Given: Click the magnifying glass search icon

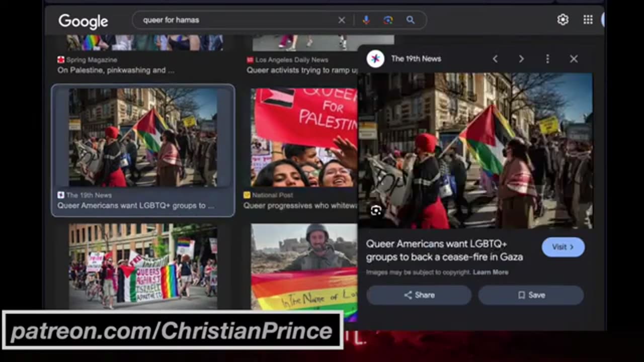Looking at the screenshot, I should (411, 20).
